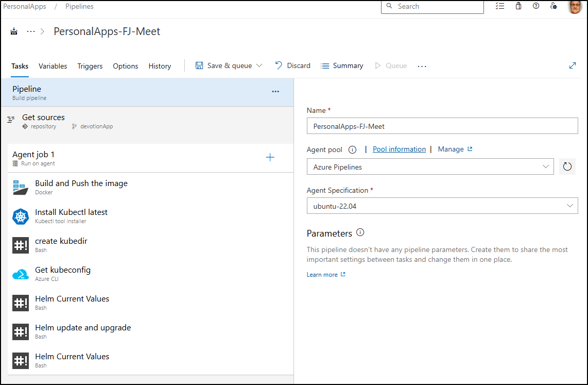Select Install Kubectl latest task

[x=150, y=216]
